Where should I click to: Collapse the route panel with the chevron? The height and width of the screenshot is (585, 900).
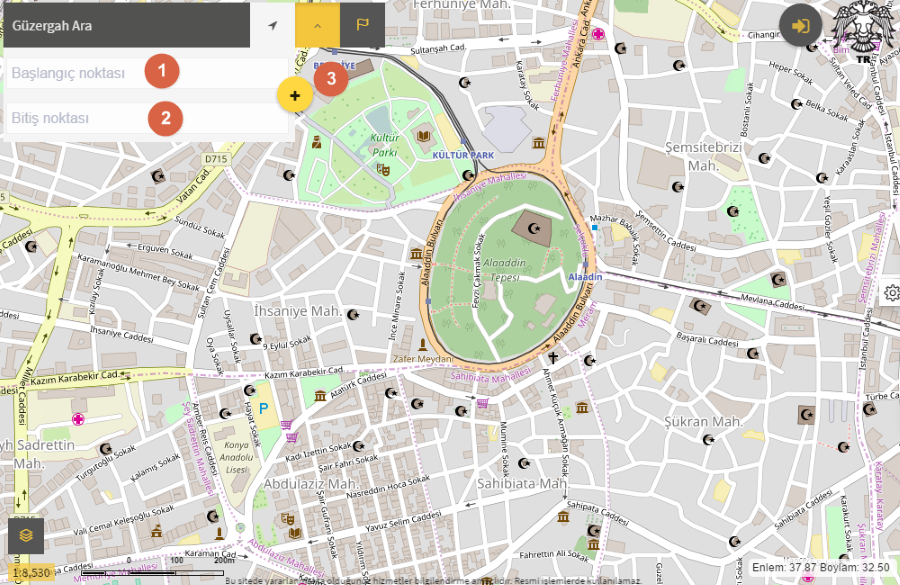[x=317, y=25]
